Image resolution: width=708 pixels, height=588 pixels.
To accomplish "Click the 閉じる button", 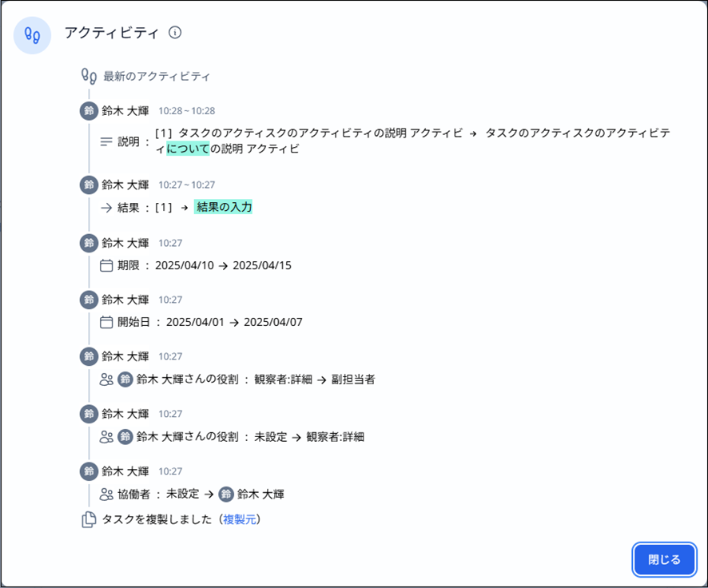I will 664,559.
